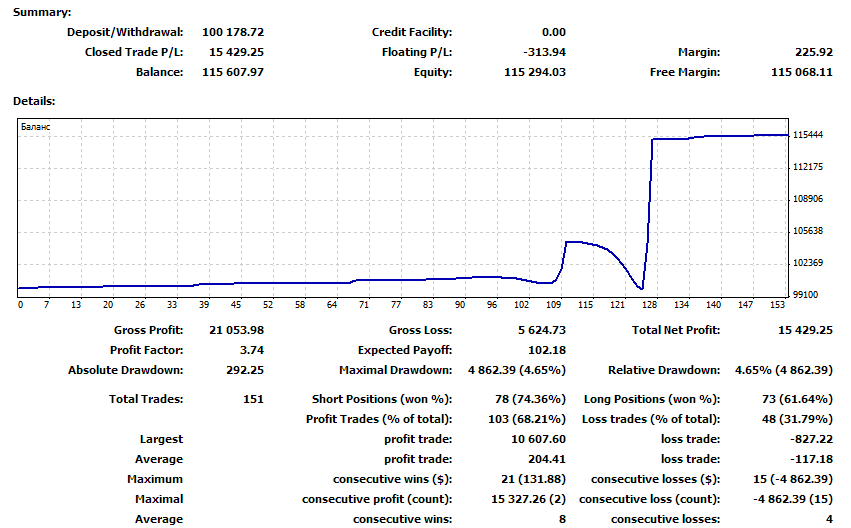
Task: Click trade number 20 on the chart axis
Action: point(108,305)
